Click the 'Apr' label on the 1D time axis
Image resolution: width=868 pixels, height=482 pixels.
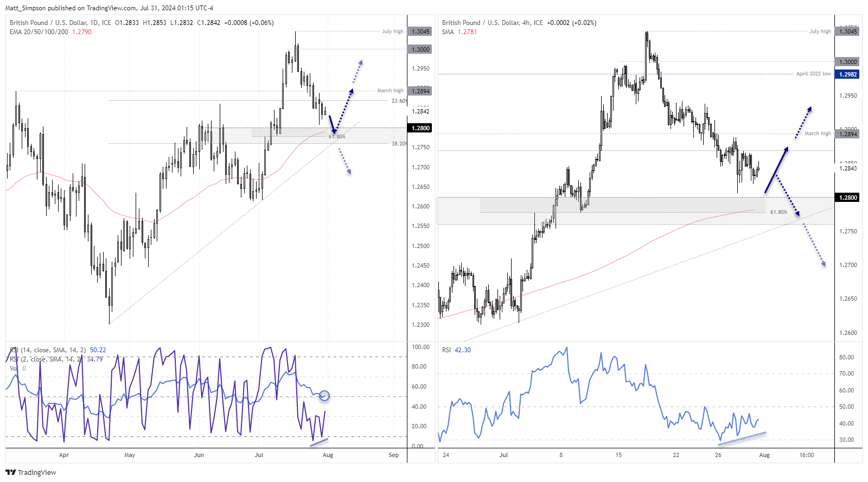pyautogui.click(x=63, y=455)
